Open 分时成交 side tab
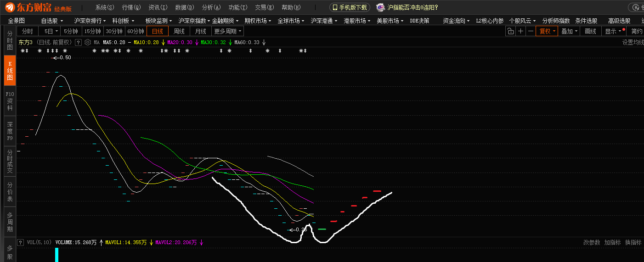Viewport: 644px width, 262px height. coord(10,161)
